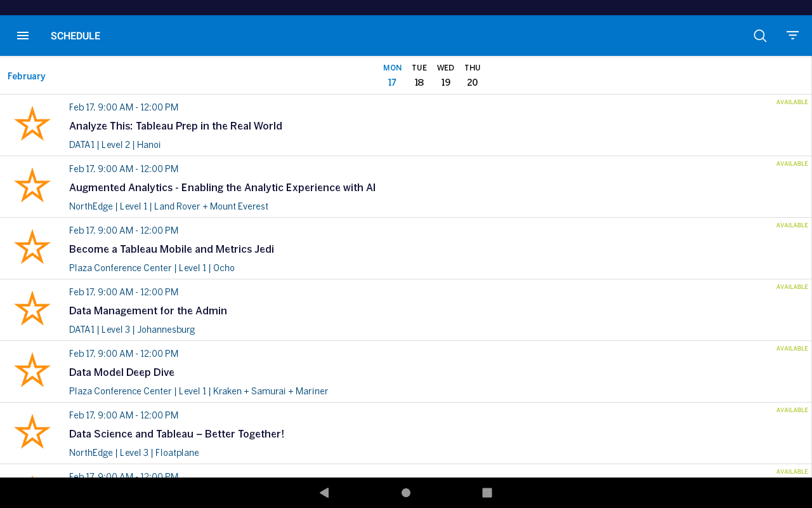Click AVAILABLE label on Analyze This row
The height and width of the screenshot is (508, 812).
(x=792, y=102)
